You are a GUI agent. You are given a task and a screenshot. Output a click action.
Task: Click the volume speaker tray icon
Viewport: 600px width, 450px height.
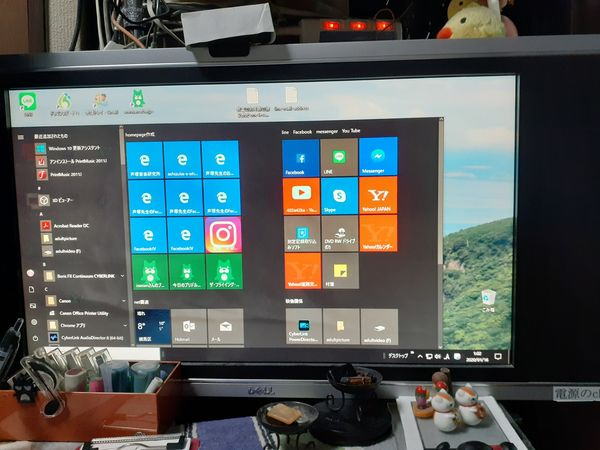tap(438, 357)
